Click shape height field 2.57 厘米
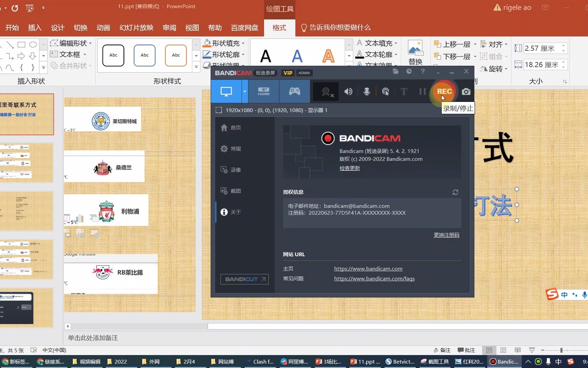The height and width of the screenshot is (368, 588). 542,48
